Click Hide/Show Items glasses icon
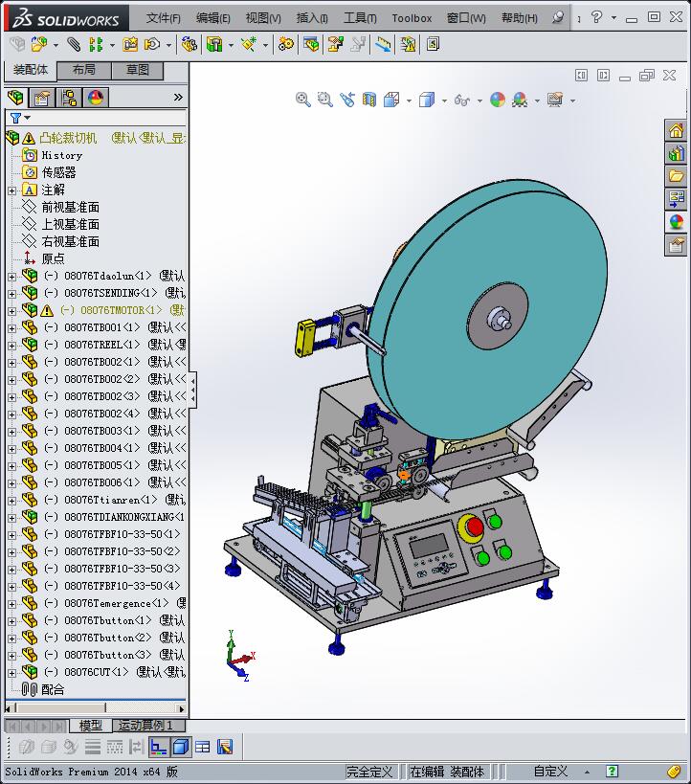Image resolution: width=691 pixels, height=784 pixels. click(462, 100)
